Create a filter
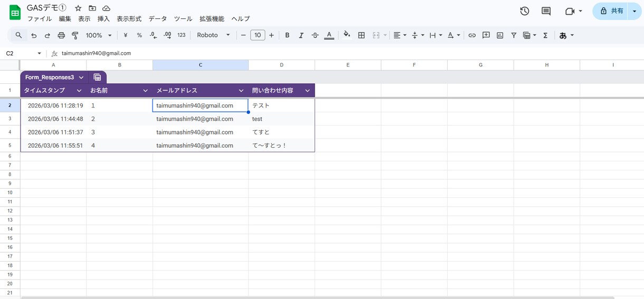The height and width of the screenshot is (299, 644). click(x=514, y=35)
